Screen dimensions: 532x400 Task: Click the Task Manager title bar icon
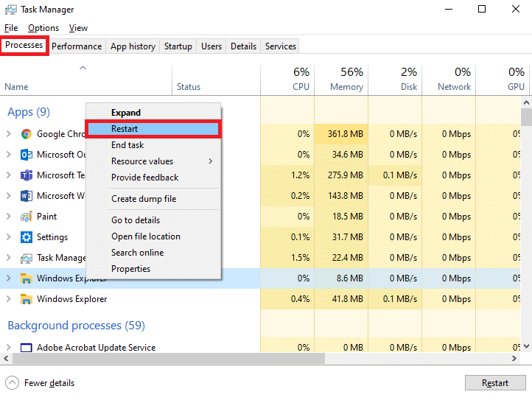click(10, 10)
